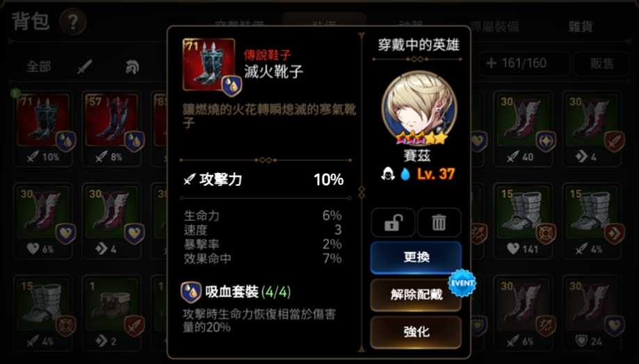The width and height of the screenshot is (639, 364).
Task: Select the sword weapon filter icon
Action: click(x=85, y=67)
